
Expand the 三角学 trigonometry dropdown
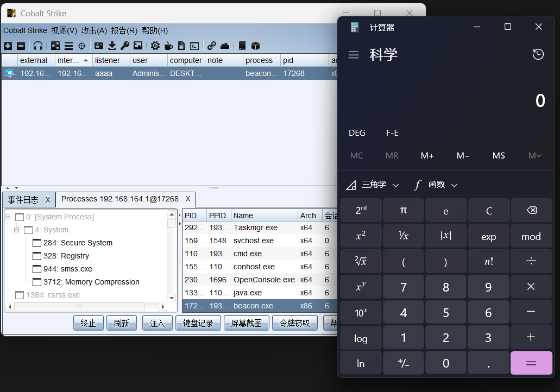click(373, 185)
